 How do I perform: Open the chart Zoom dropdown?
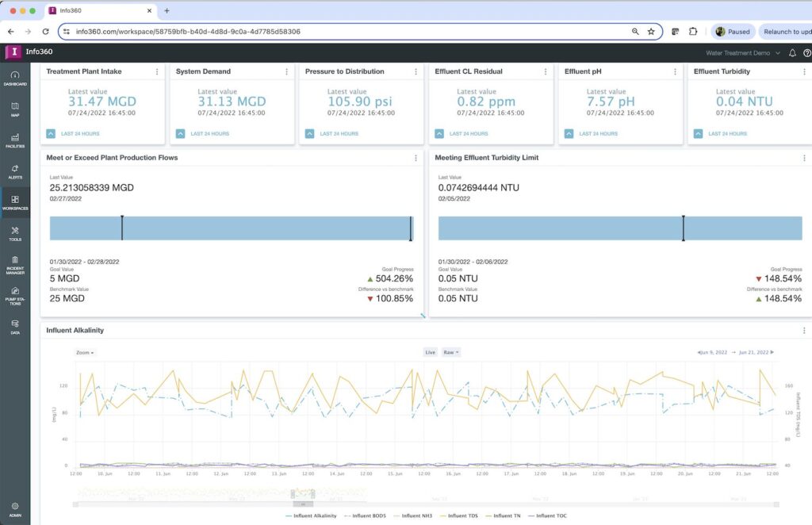(x=85, y=352)
